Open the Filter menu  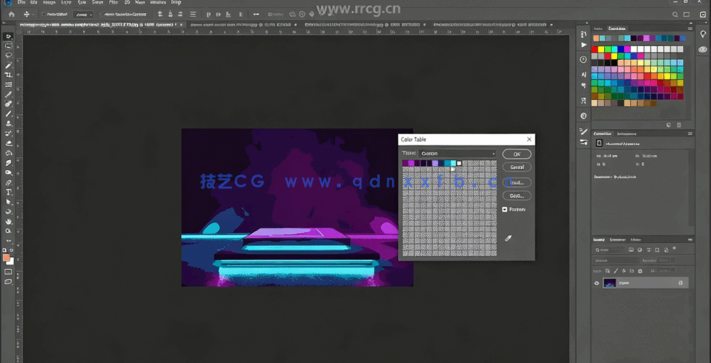click(x=113, y=2)
